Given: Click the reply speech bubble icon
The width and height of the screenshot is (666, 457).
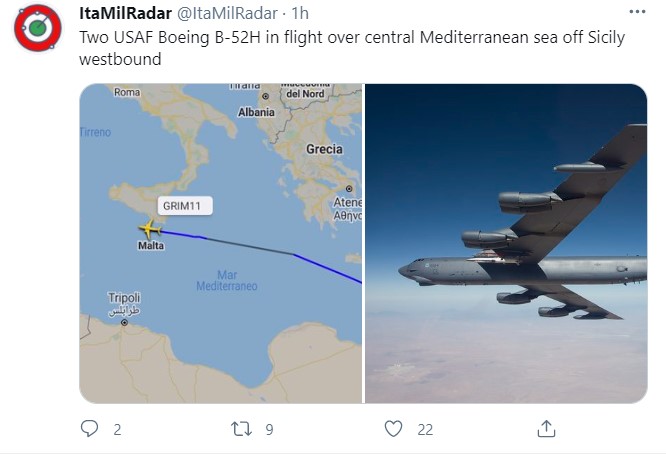Looking at the screenshot, I should click(90, 429).
